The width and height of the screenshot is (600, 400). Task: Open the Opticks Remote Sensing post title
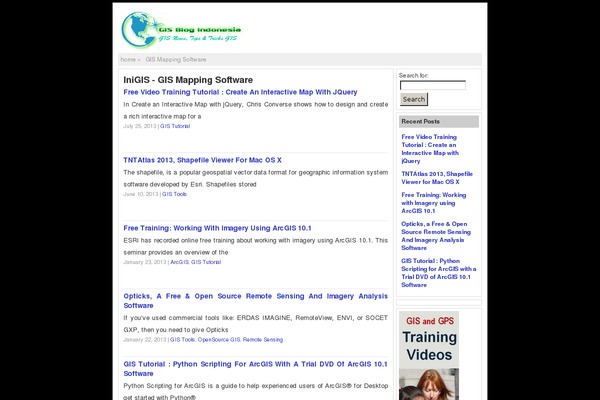tap(255, 301)
